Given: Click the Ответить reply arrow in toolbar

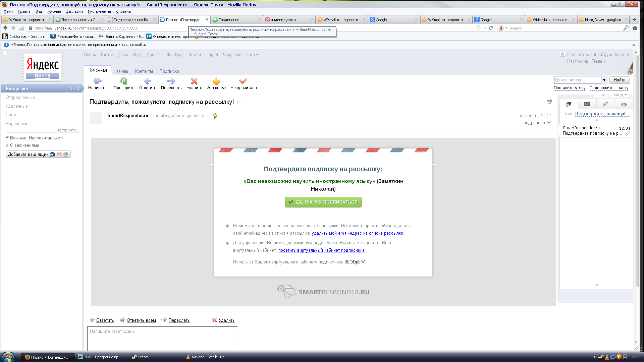Looking at the screenshot, I should [x=148, y=81].
